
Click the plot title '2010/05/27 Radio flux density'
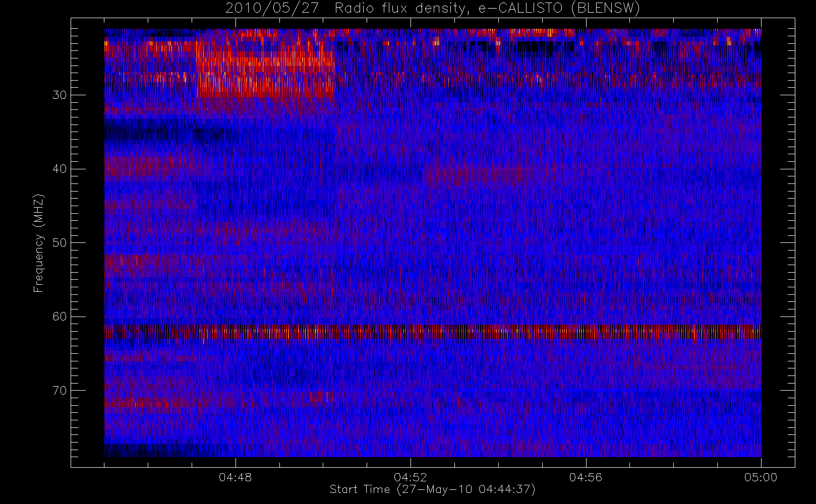(433, 9)
